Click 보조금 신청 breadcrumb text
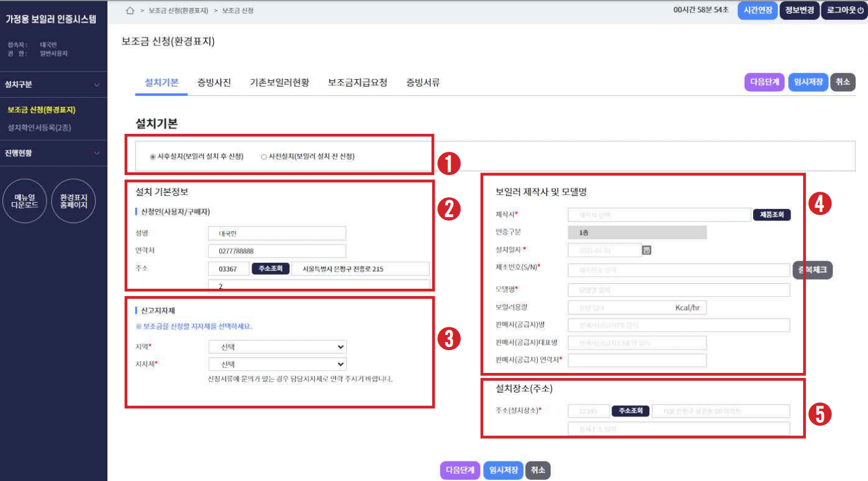The image size is (868, 481). coord(238,11)
